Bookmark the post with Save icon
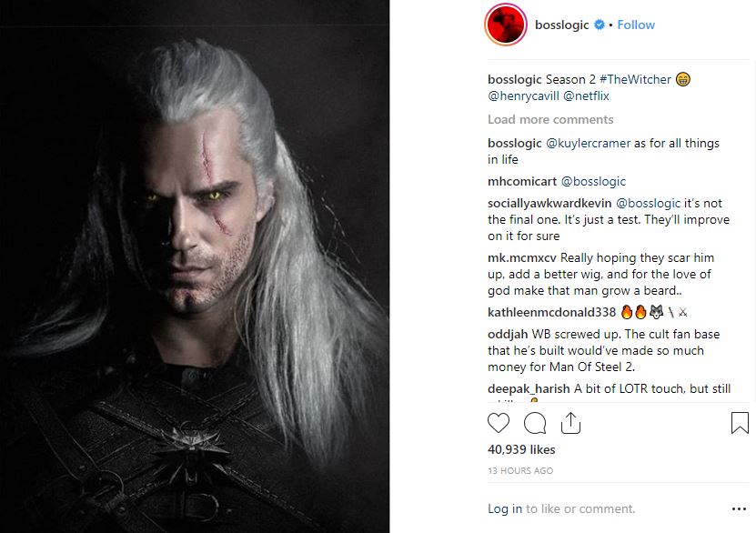The image size is (756, 533). (740, 423)
